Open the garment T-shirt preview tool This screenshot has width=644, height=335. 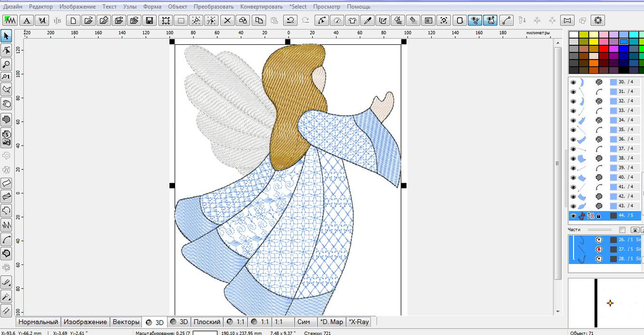(352, 21)
